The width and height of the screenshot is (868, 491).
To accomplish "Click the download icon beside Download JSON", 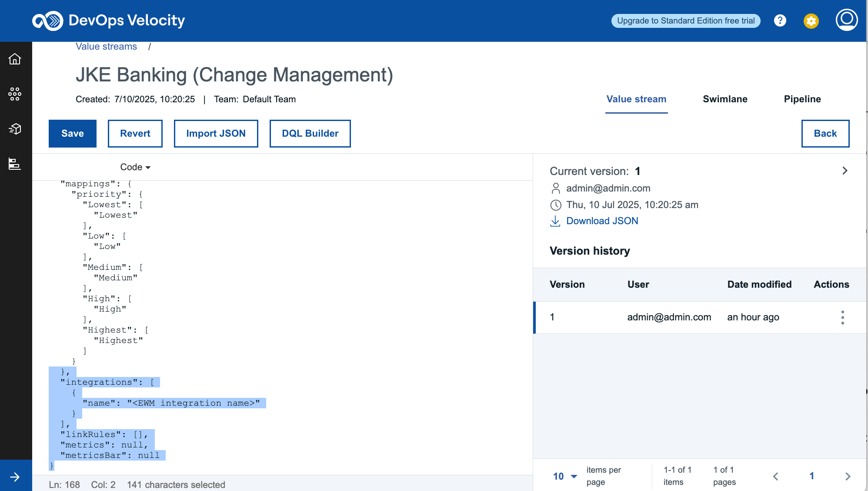I will [x=555, y=221].
